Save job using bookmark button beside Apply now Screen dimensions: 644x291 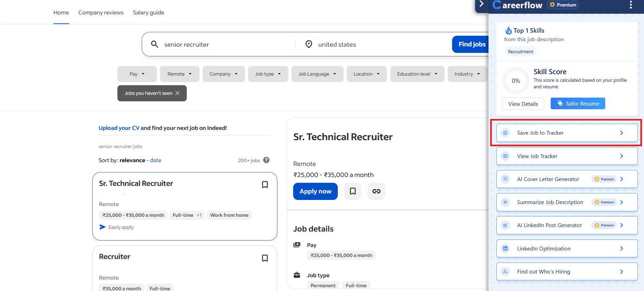tap(353, 191)
